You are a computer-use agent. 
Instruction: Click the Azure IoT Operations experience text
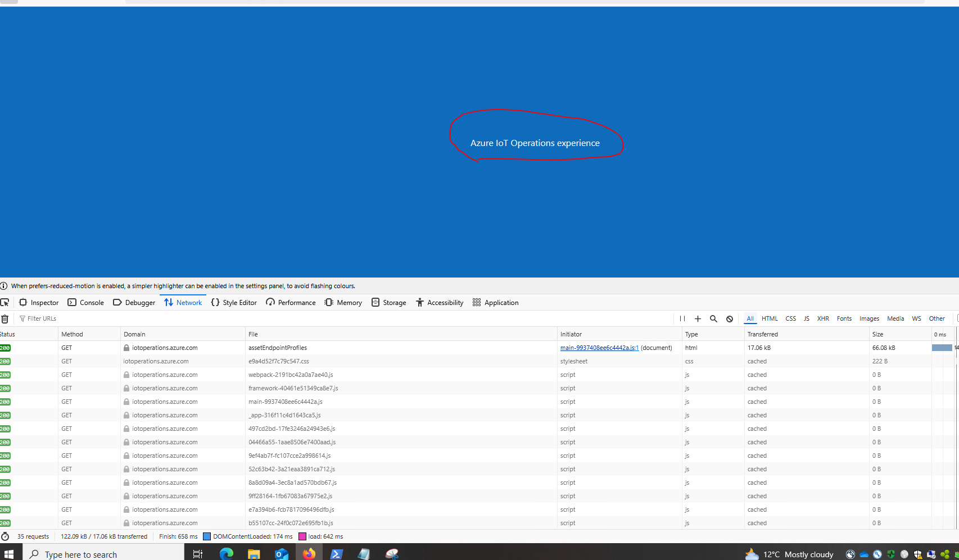535,143
